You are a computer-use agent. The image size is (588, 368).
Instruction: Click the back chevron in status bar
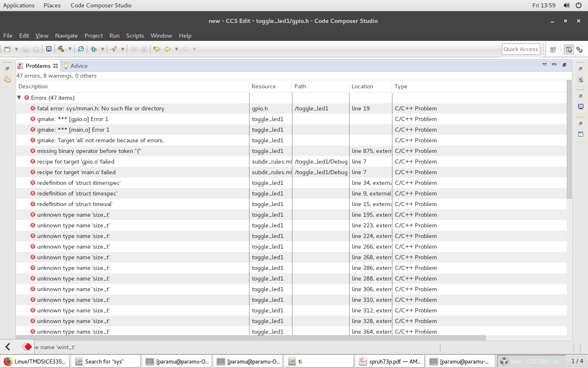pyautogui.click(x=8, y=347)
